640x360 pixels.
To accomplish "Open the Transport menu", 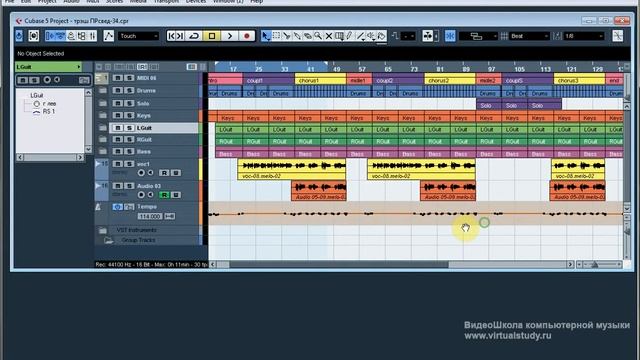I will [166, 2].
